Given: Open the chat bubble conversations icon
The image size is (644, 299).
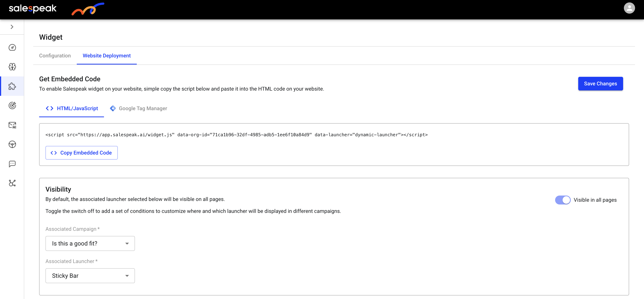Looking at the screenshot, I should (x=12, y=164).
